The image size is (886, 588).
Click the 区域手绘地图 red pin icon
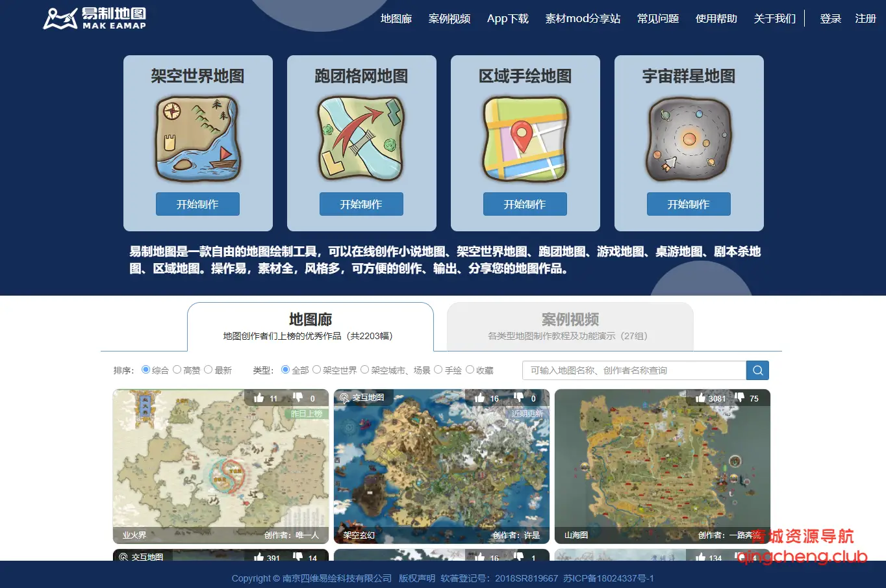(525, 138)
